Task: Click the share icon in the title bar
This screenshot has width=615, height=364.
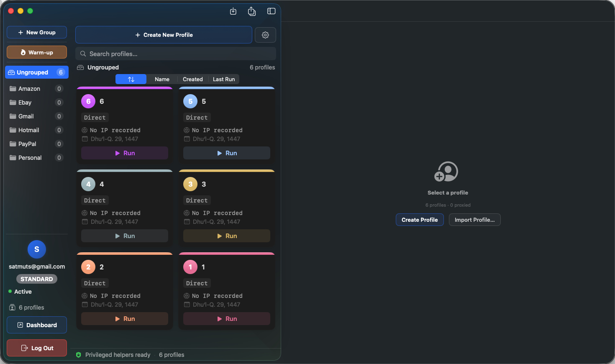Action: point(252,11)
